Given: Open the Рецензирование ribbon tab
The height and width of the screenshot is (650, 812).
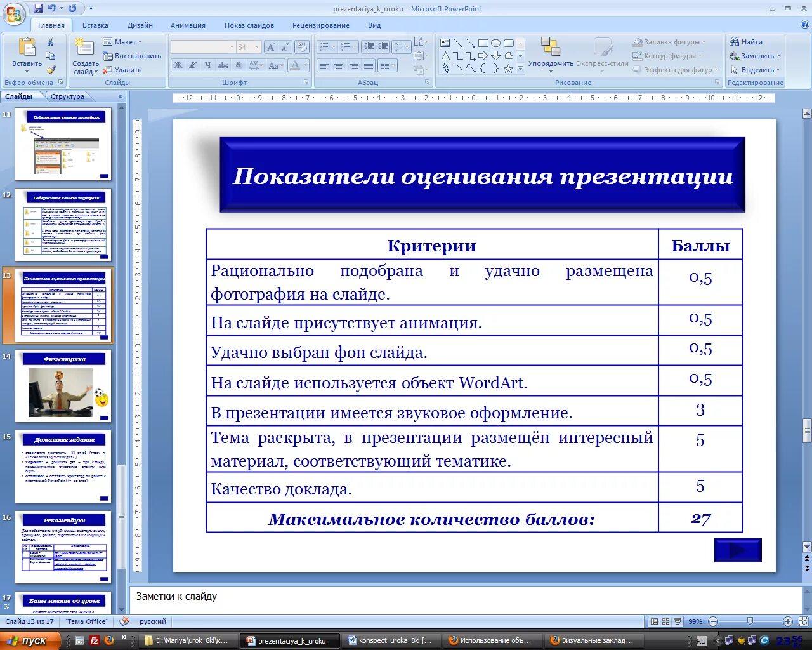Looking at the screenshot, I should click(321, 25).
